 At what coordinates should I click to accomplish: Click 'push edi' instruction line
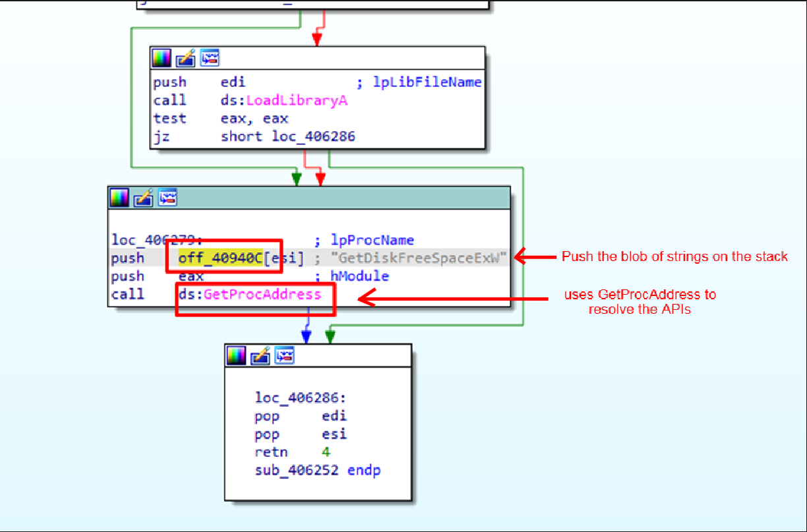(x=199, y=82)
